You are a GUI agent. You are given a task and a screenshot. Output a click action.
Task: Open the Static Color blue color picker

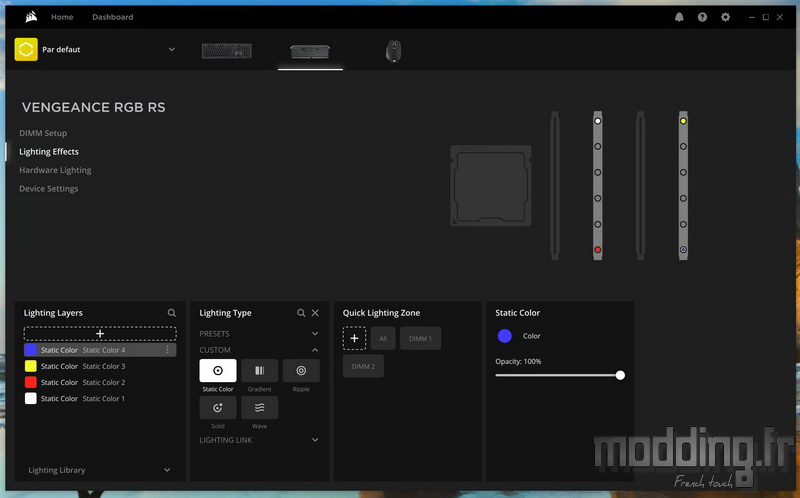pyautogui.click(x=505, y=336)
